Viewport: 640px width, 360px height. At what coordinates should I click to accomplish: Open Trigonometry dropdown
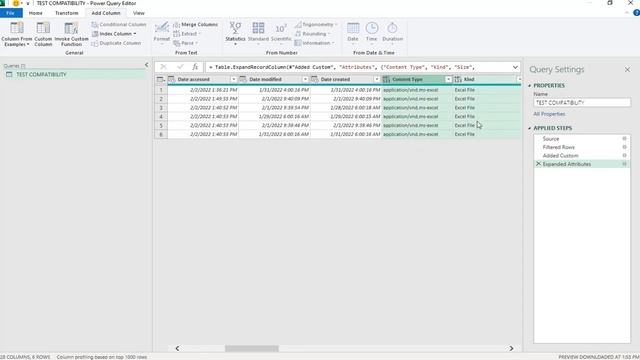tap(316, 24)
